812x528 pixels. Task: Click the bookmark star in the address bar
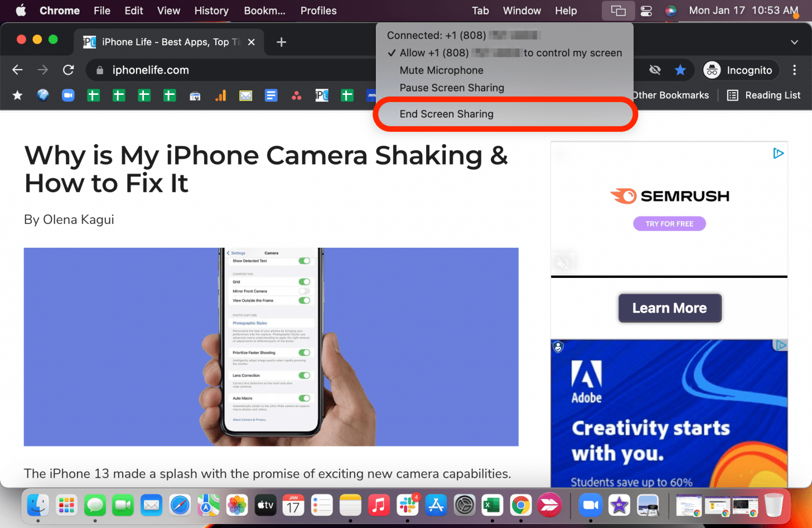[x=680, y=70]
